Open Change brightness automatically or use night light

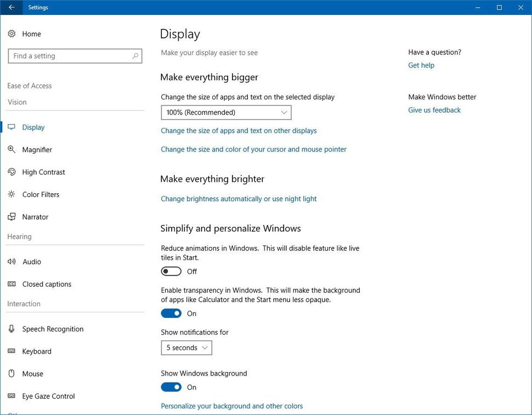[239, 198]
